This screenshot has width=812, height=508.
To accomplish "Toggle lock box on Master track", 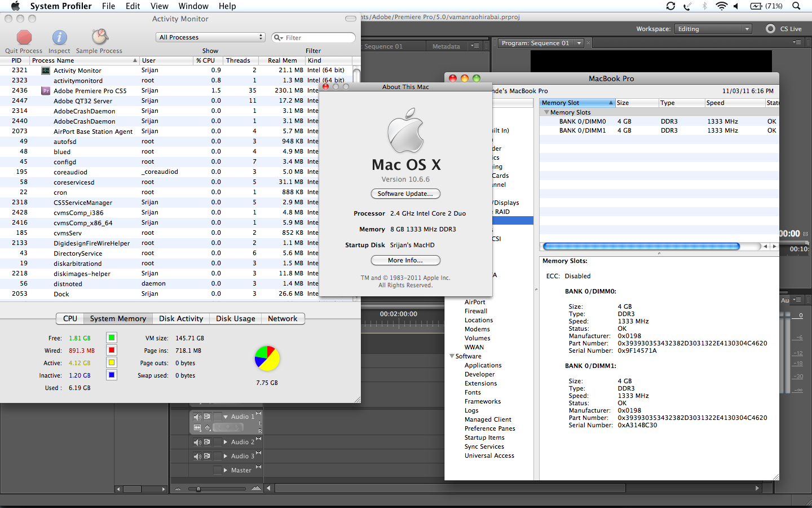I will [x=218, y=470].
